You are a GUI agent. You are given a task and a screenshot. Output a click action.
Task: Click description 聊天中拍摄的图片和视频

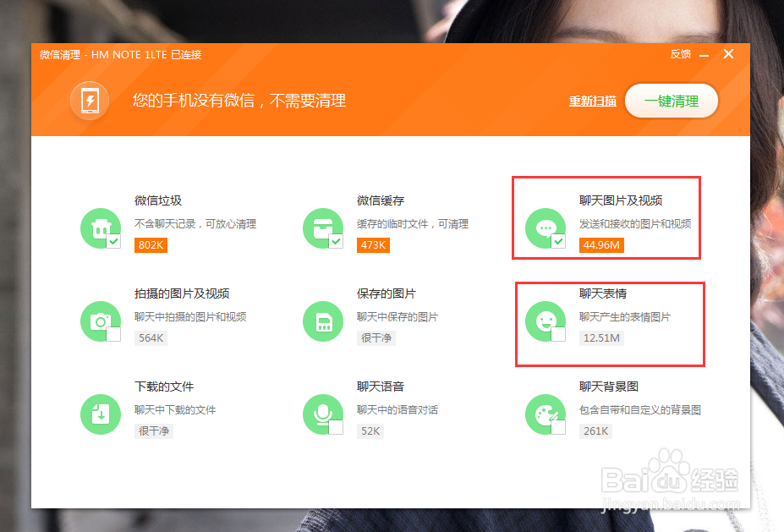coord(190,317)
